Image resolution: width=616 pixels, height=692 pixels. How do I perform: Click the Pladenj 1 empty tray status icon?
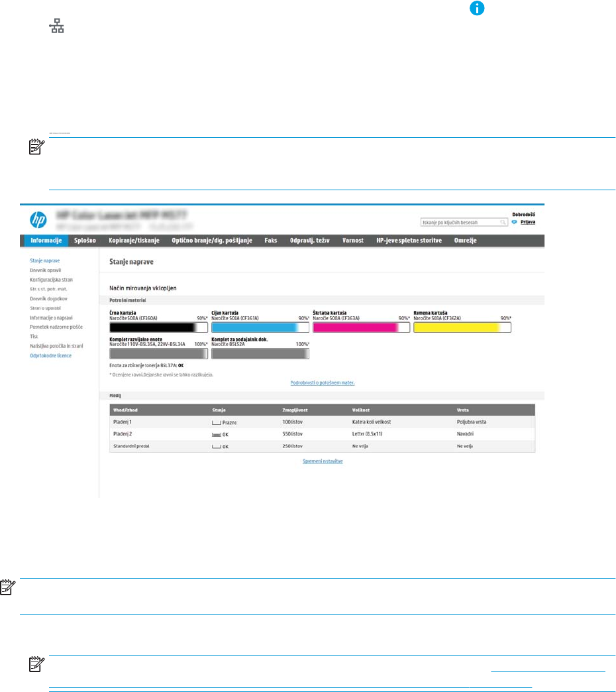coord(216,423)
